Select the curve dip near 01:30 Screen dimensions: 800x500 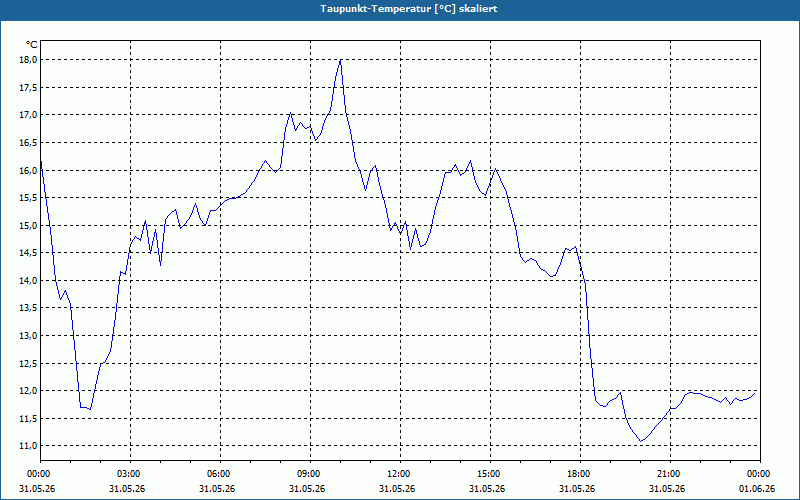(x=90, y=409)
